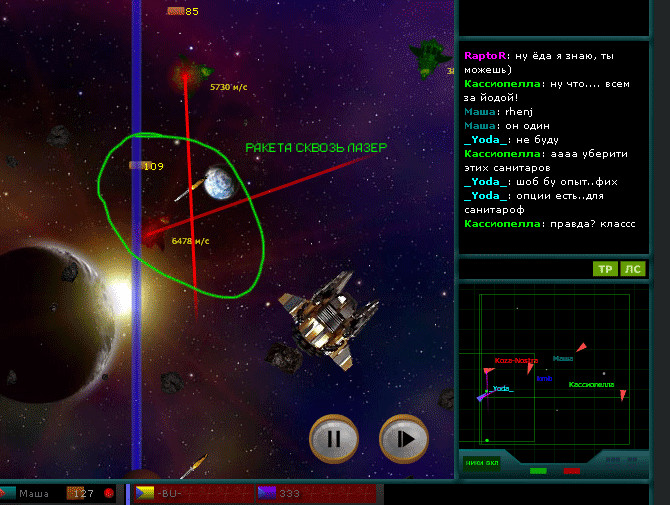Select lamb label on the minimap
This screenshot has width=670, height=505.
[x=544, y=379]
